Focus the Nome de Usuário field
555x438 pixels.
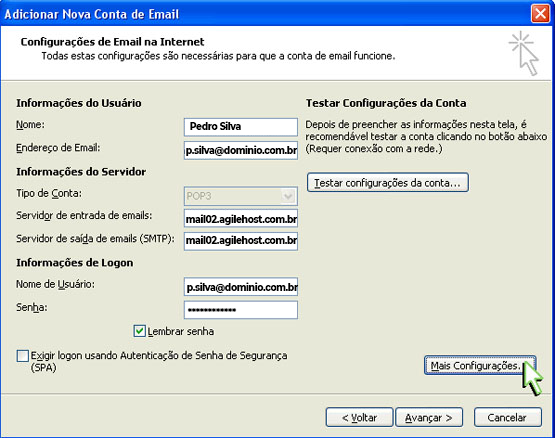coord(241,287)
